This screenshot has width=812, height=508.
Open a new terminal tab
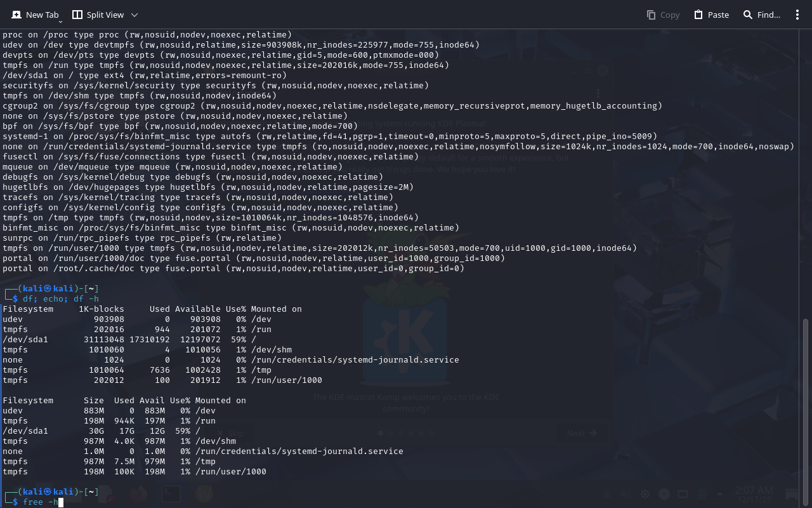[35, 15]
